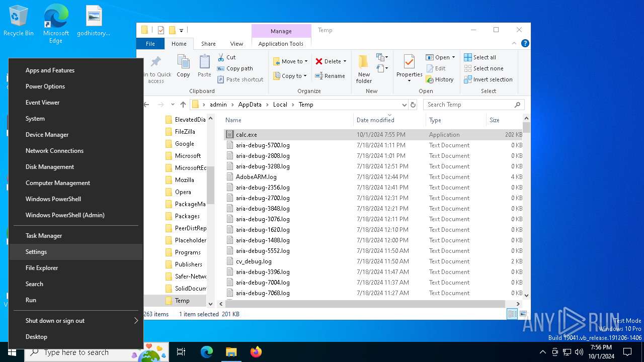Click the Paste icon in ribbon

pyautogui.click(x=204, y=62)
